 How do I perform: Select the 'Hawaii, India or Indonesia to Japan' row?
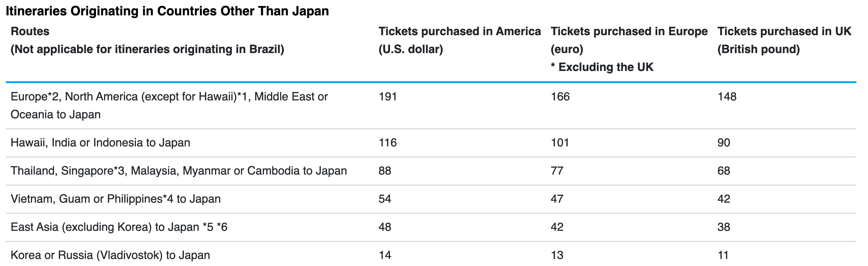point(100,143)
